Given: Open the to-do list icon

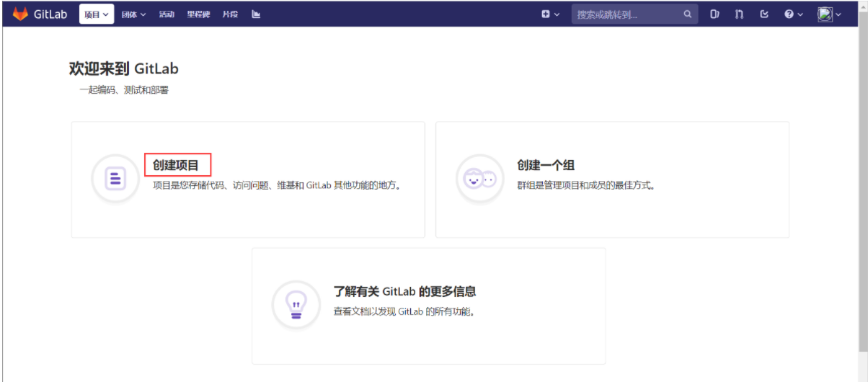Looking at the screenshot, I should point(764,14).
